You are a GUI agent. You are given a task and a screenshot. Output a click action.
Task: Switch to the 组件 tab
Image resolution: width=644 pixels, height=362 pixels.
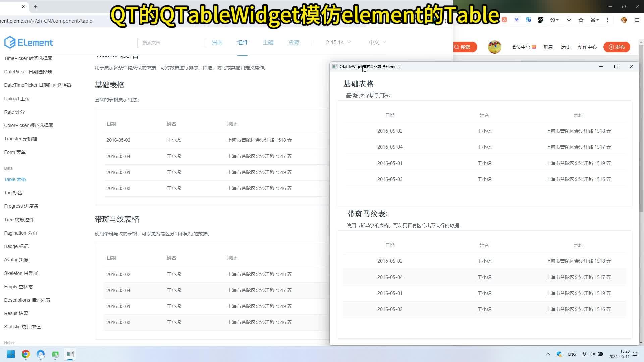tap(242, 42)
